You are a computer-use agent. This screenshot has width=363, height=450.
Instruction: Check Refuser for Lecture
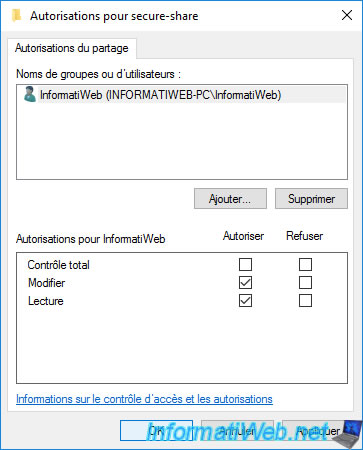coord(305,301)
